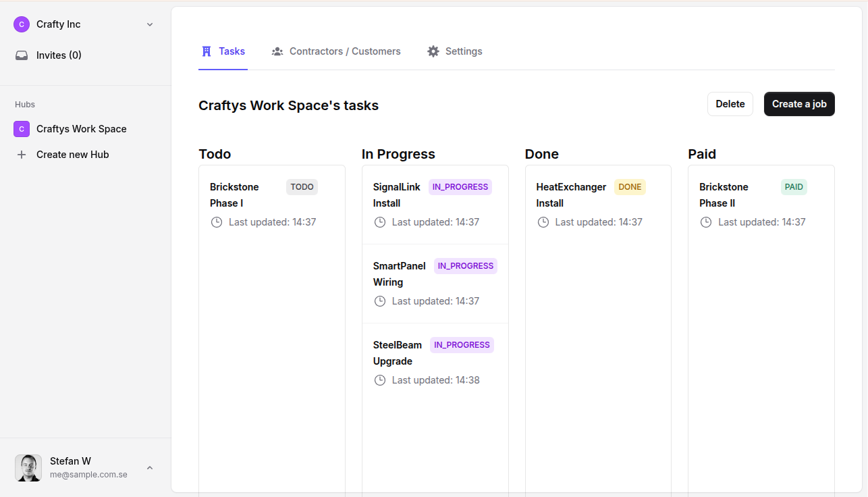Click the Settings gear icon
The image size is (868, 497).
[x=433, y=51]
